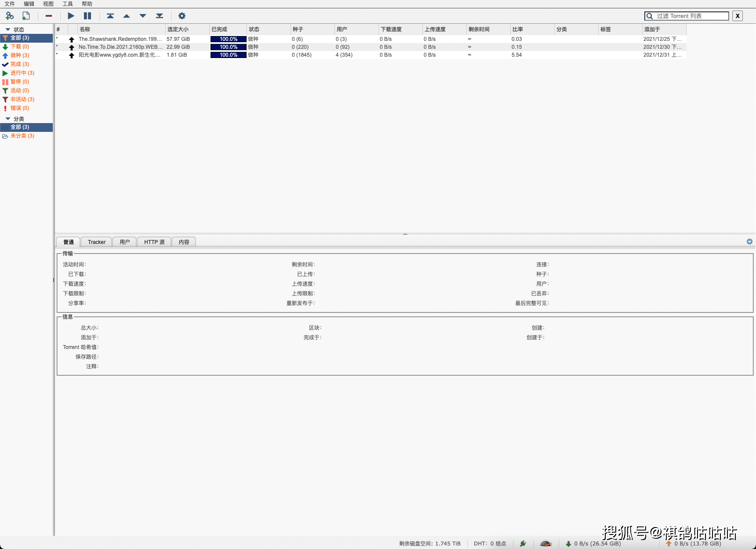Move torrent up in queue

click(x=127, y=16)
